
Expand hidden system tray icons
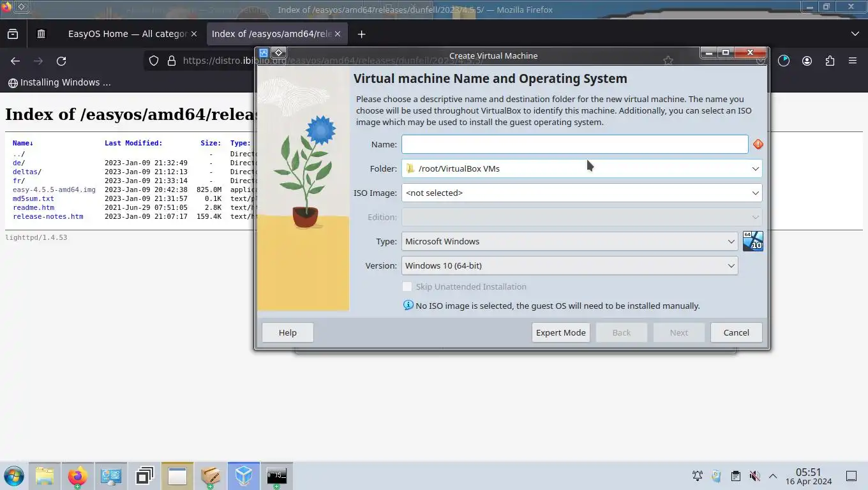coord(773,476)
